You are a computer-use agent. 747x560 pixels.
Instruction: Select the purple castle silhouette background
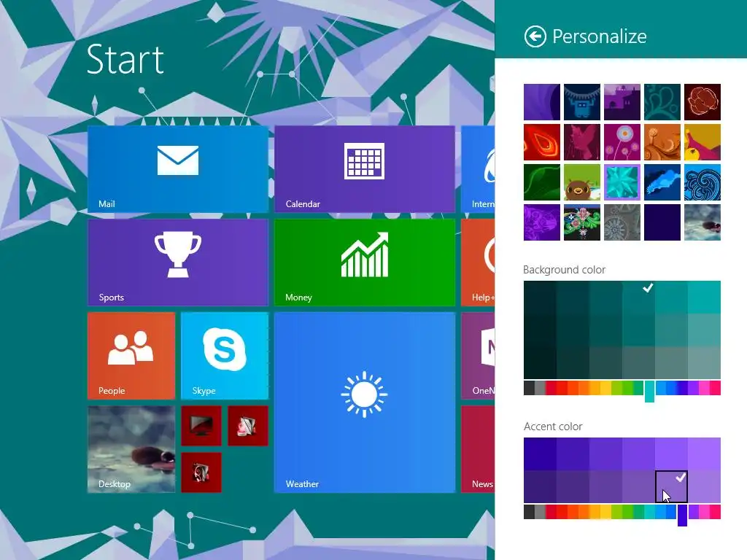click(x=622, y=102)
